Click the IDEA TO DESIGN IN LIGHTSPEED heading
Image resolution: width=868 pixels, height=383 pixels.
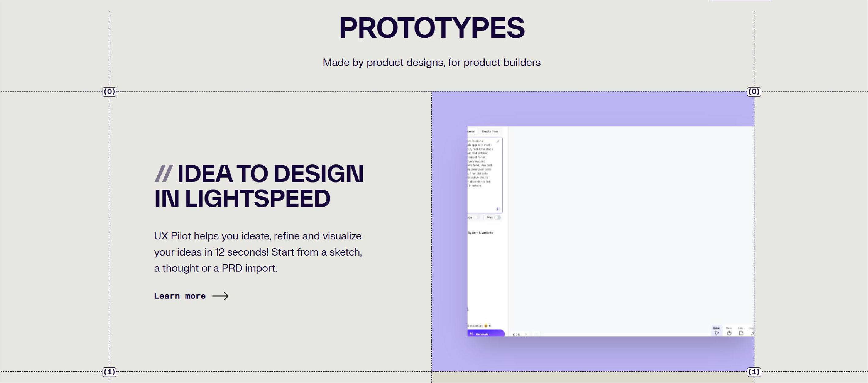pos(259,186)
